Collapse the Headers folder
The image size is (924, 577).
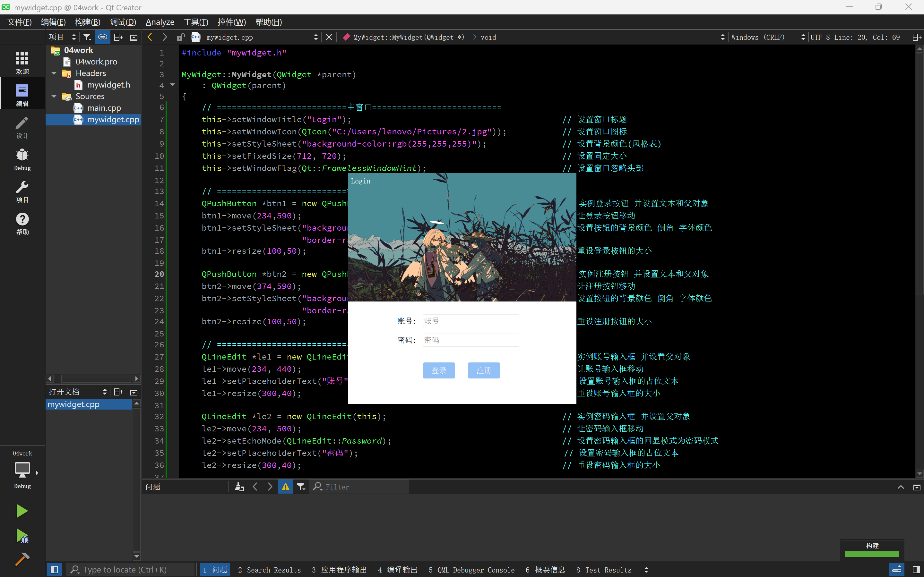coord(54,73)
